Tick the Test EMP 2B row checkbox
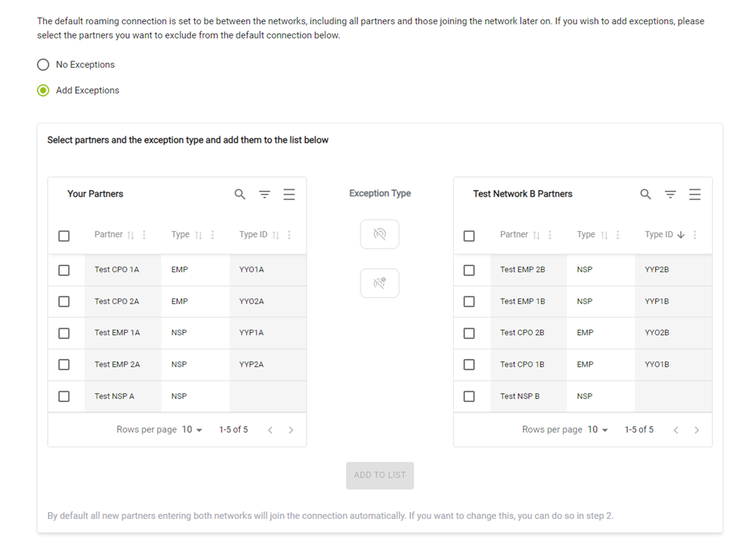The image size is (756, 550). (x=469, y=270)
